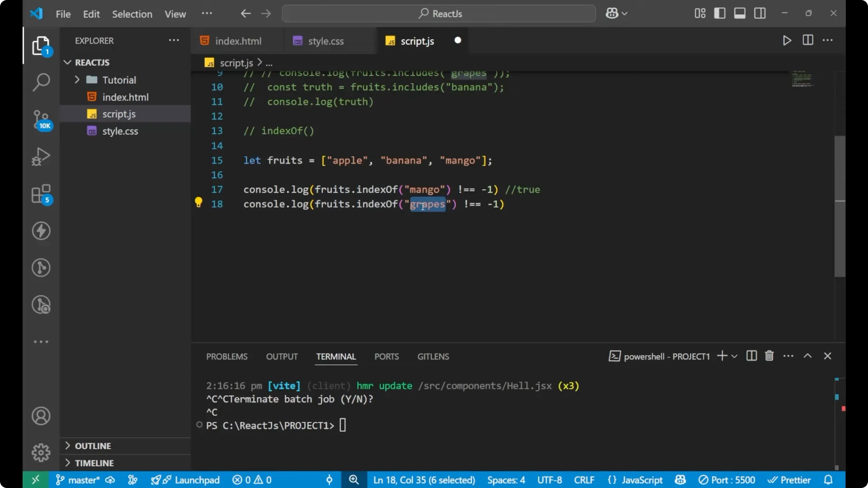The image size is (868, 488).
Task: Open the Thunder Client lightning icon
Action: (41, 231)
